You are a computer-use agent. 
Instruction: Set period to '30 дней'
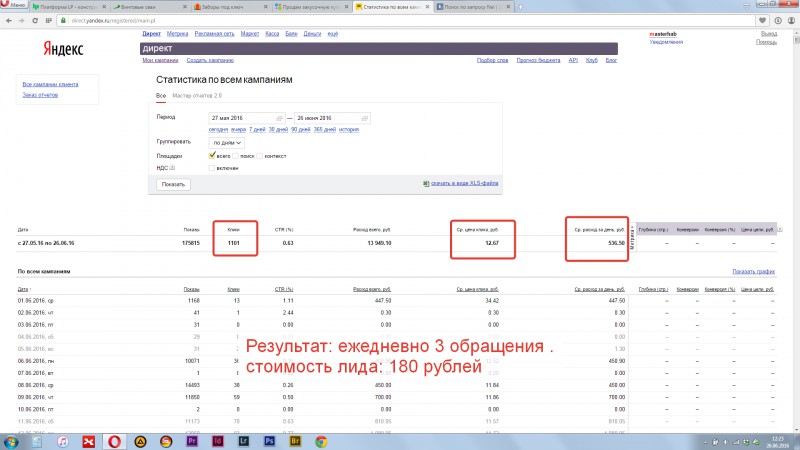pos(278,130)
